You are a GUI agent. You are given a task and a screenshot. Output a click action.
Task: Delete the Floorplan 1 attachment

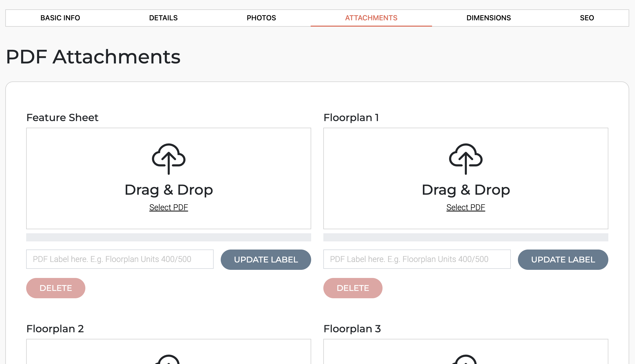point(353,288)
